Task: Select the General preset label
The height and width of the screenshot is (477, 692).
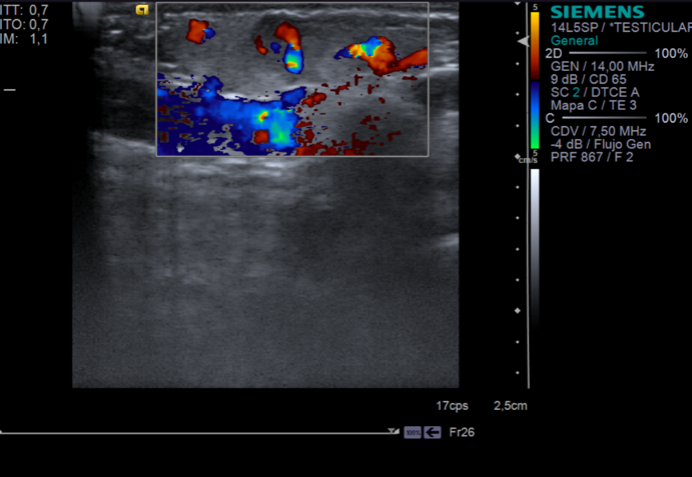Action: (574, 41)
